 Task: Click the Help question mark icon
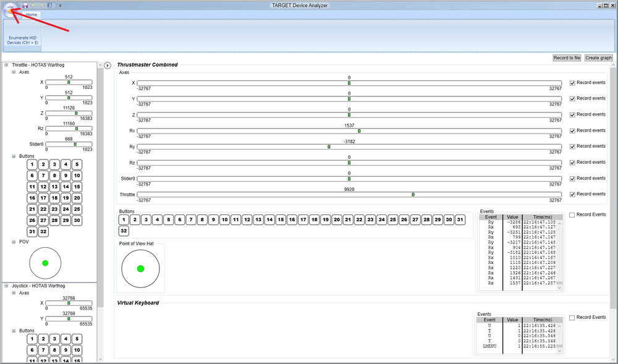[x=49, y=5]
